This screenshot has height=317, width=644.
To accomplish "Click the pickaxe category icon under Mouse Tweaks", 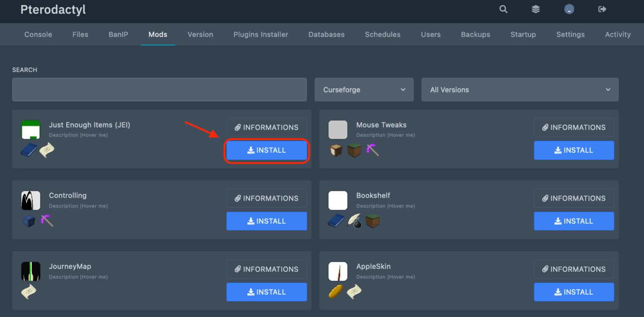I will [x=372, y=150].
